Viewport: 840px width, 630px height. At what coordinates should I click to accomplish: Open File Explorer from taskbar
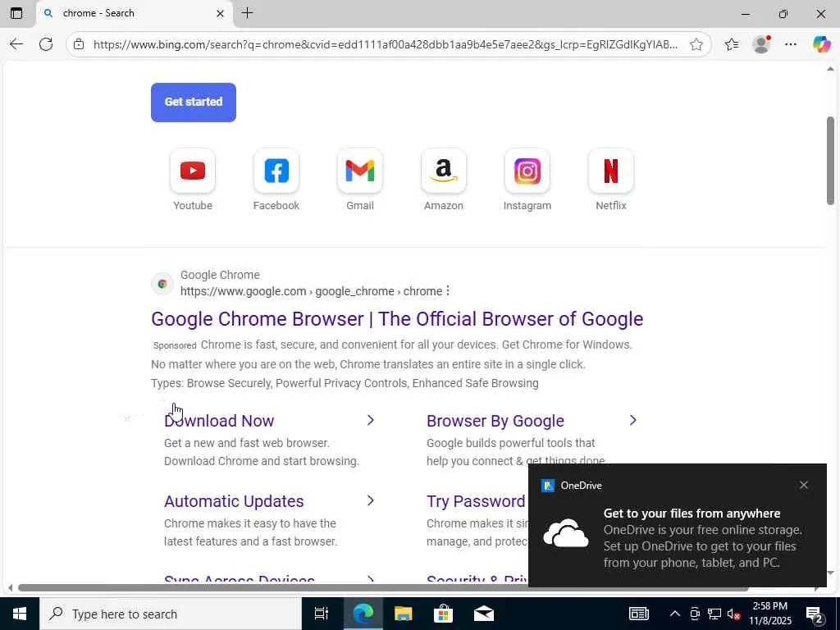[x=403, y=614]
